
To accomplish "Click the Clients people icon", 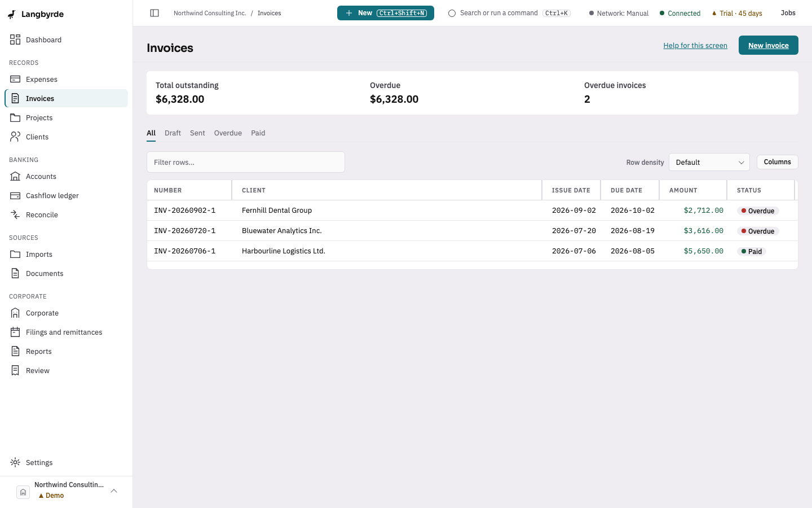I will pos(15,137).
